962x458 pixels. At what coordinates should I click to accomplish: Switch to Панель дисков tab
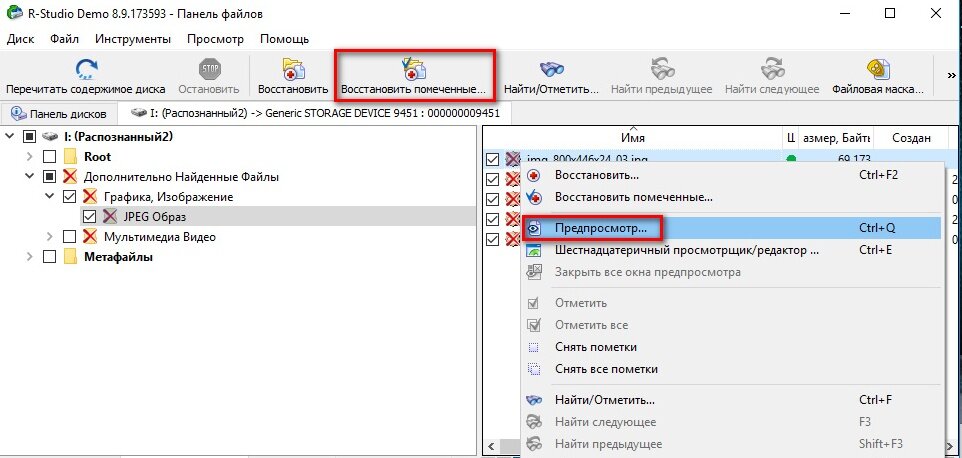(x=59, y=114)
